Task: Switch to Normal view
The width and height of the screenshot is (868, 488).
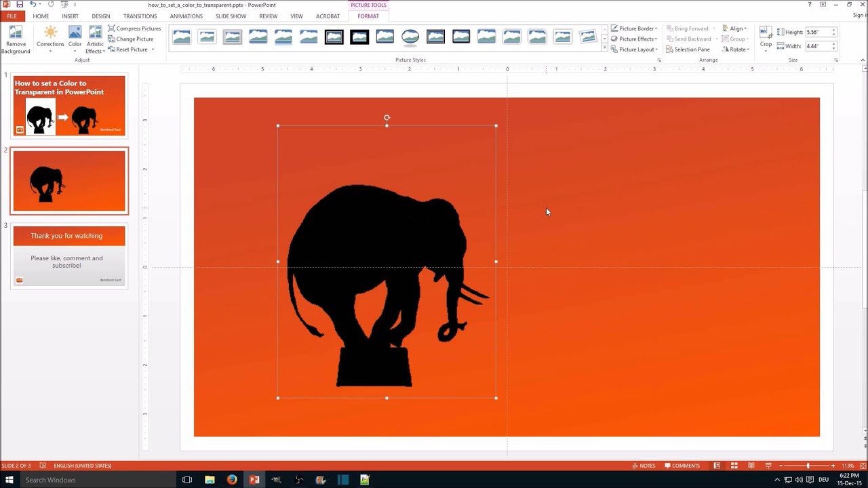Action: coord(717,466)
